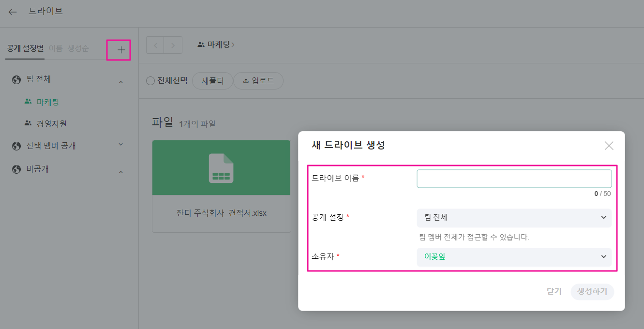The width and height of the screenshot is (644, 329).
Task: Click the 드라이브 이름 input field
Action: pos(514,179)
